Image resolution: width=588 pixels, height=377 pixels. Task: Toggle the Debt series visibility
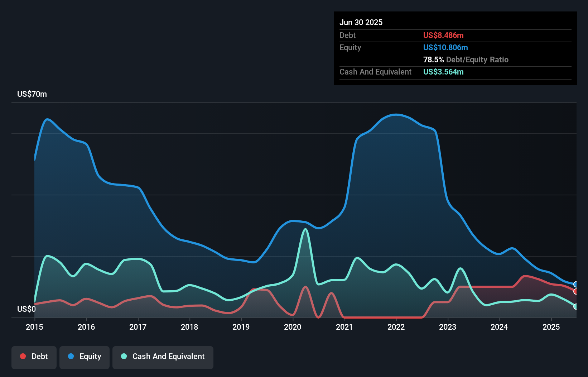tap(34, 357)
